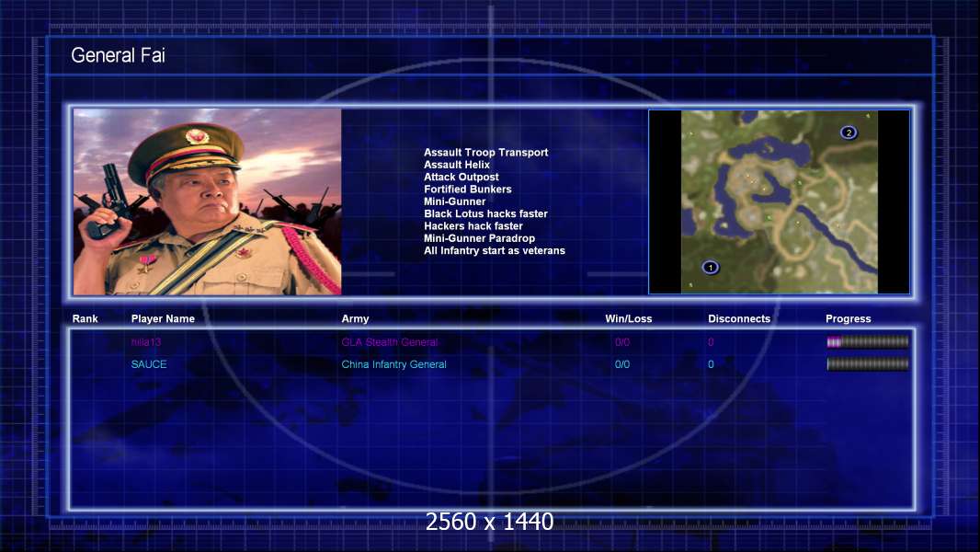Click GLA Stealth General army entry
Viewport: 980px width, 552px height.
point(390,342)
